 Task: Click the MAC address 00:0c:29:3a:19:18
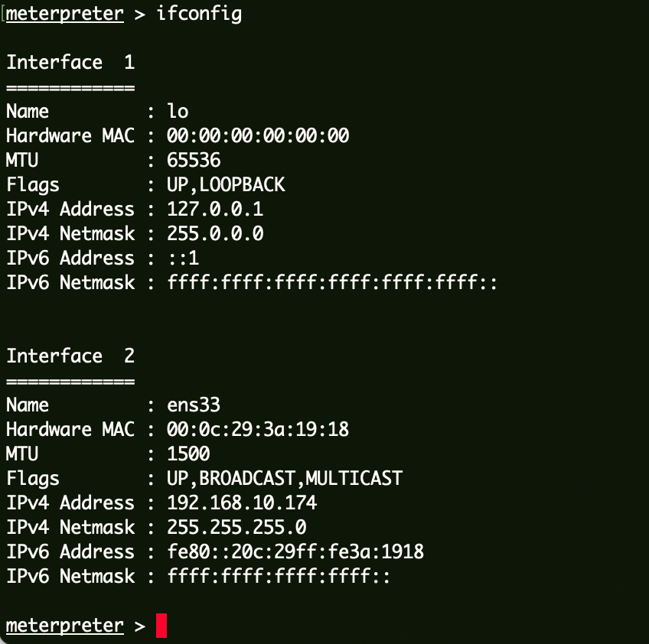258,430
